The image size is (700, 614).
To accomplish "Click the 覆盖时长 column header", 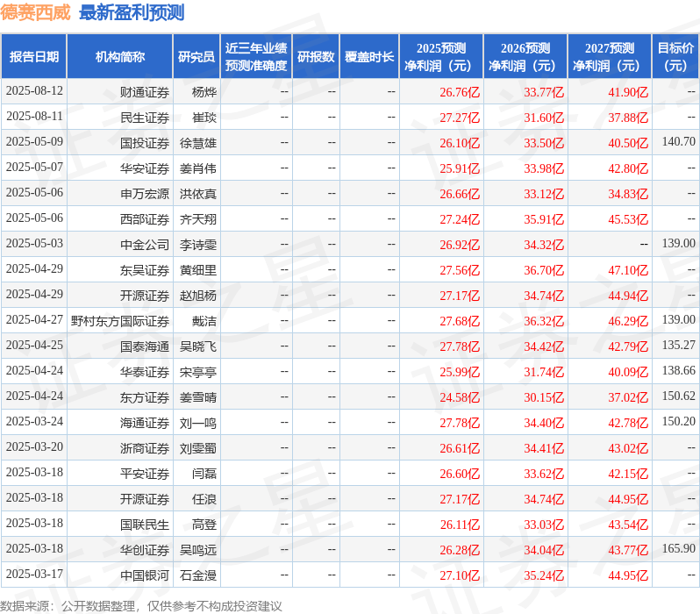I will (369, 57).
